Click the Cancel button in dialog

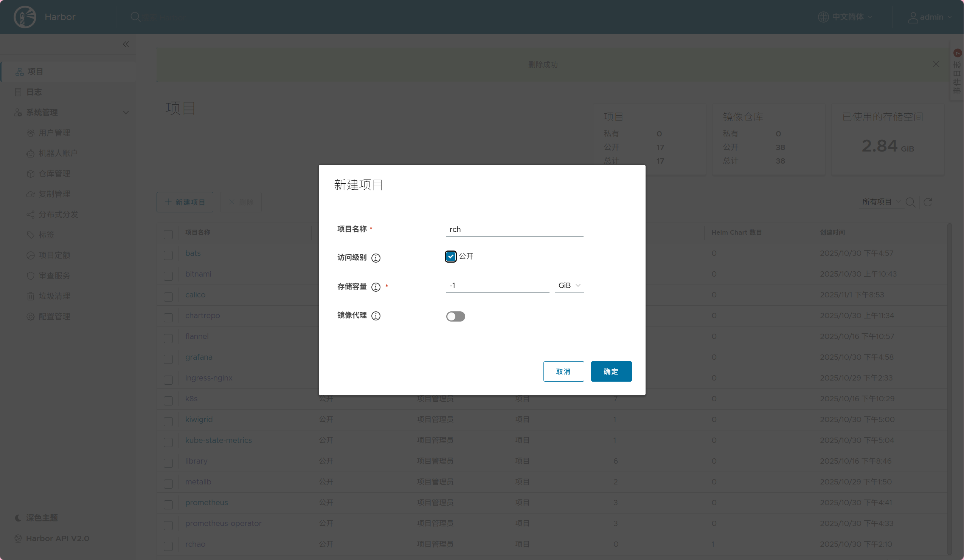pyautogui.click(x=563, y=371)
